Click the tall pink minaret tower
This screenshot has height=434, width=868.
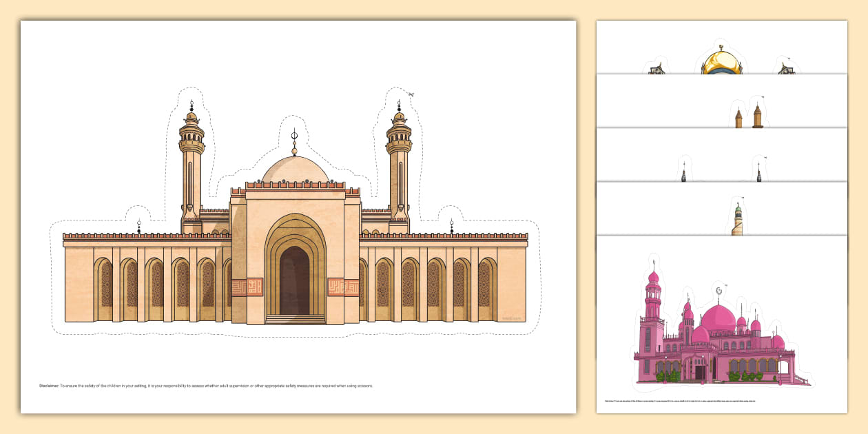pos(653,310)
